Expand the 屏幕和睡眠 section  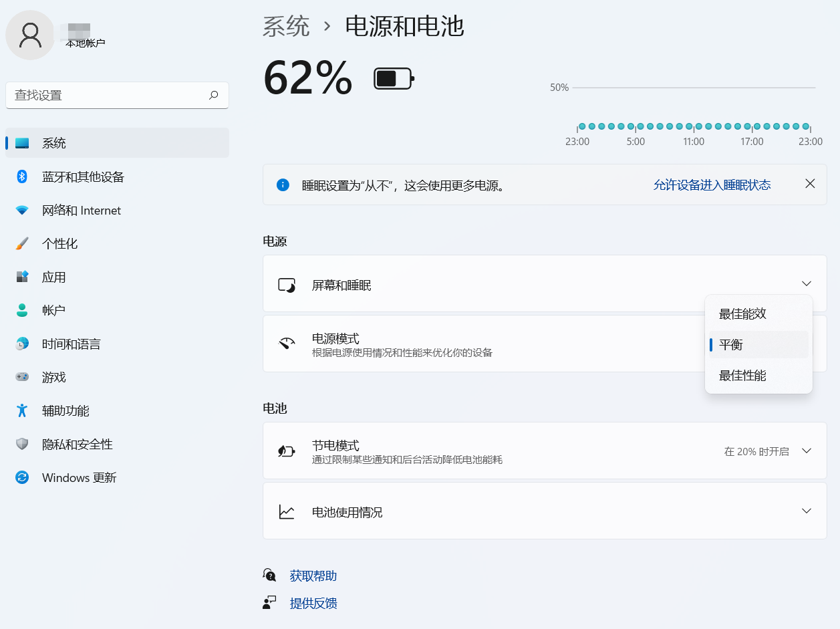click(806, 283)
